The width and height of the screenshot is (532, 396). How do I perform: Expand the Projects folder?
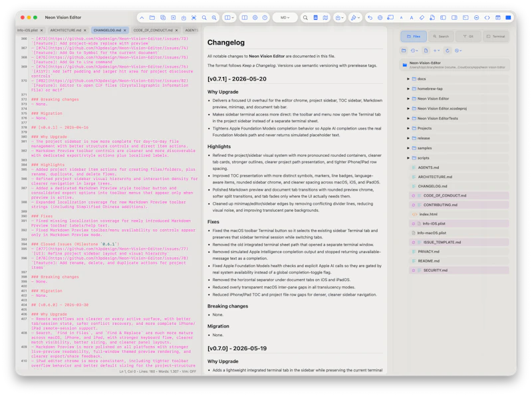pyautogui.click(x=408, y=128)
